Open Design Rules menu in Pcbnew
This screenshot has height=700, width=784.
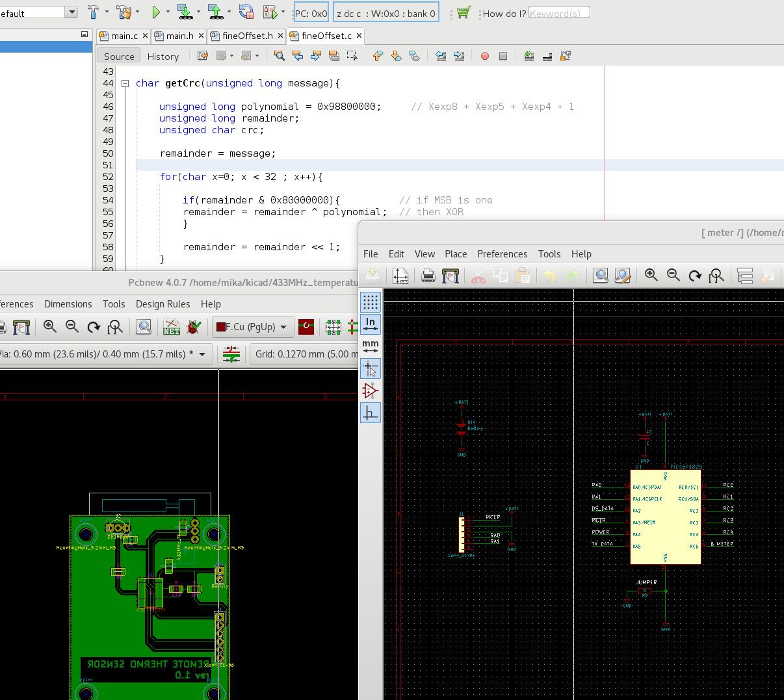[163, 304]
